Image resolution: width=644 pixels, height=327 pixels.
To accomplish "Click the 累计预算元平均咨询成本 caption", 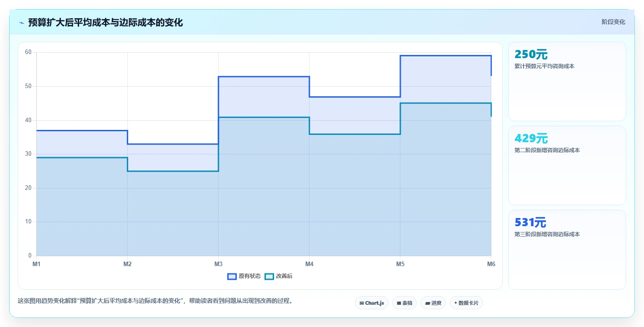I will (x=544, y=66).
